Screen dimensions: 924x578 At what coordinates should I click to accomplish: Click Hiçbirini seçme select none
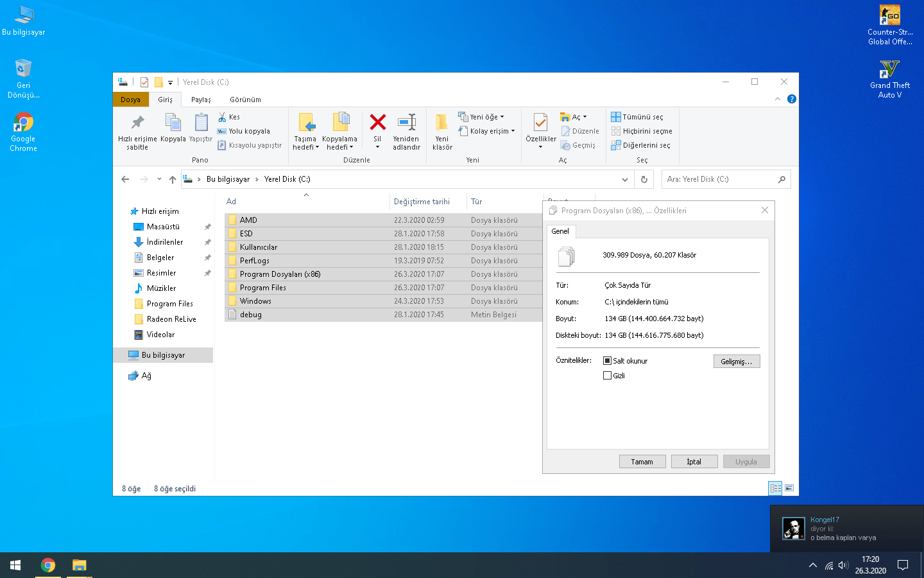point(642,131)
